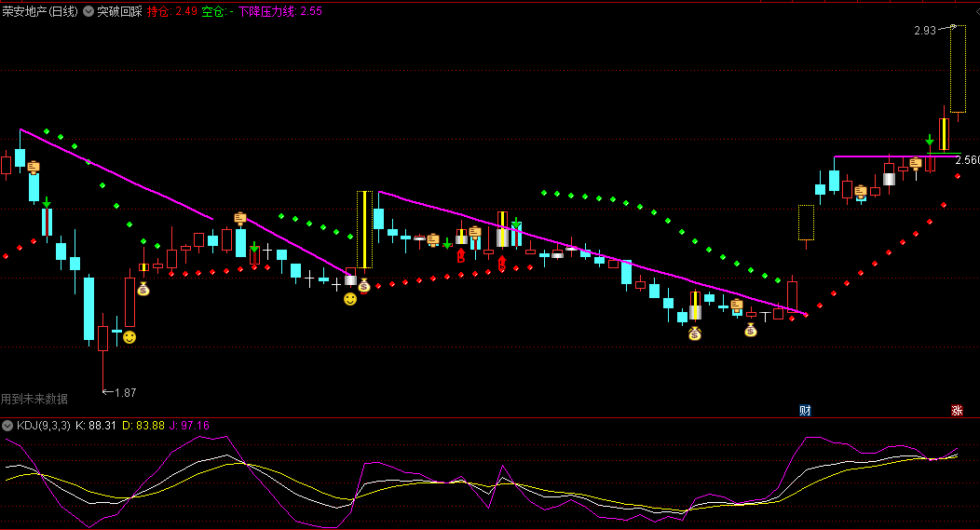Click the 2.93 high price label
The image size is (980, 530).
[925, 31]
